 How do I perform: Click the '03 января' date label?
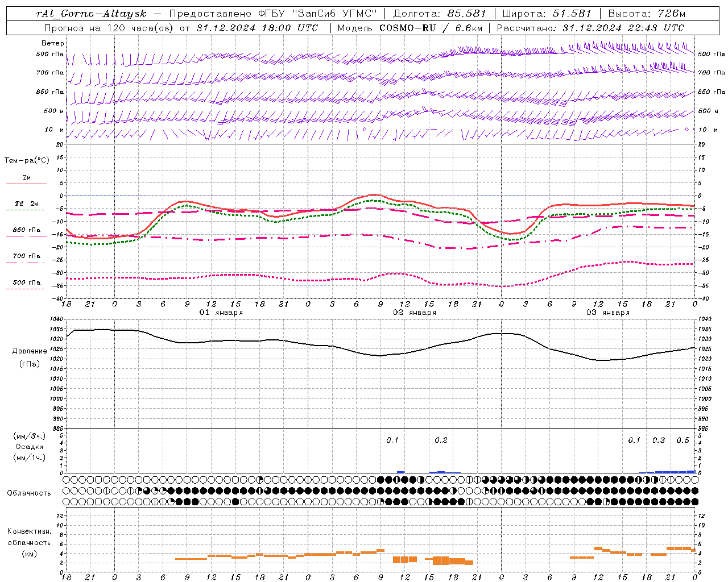point(608,313)
